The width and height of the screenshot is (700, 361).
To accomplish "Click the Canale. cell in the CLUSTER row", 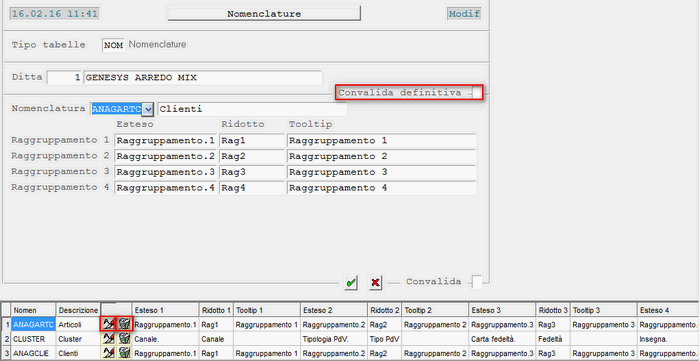I will (x=166, y=339).
